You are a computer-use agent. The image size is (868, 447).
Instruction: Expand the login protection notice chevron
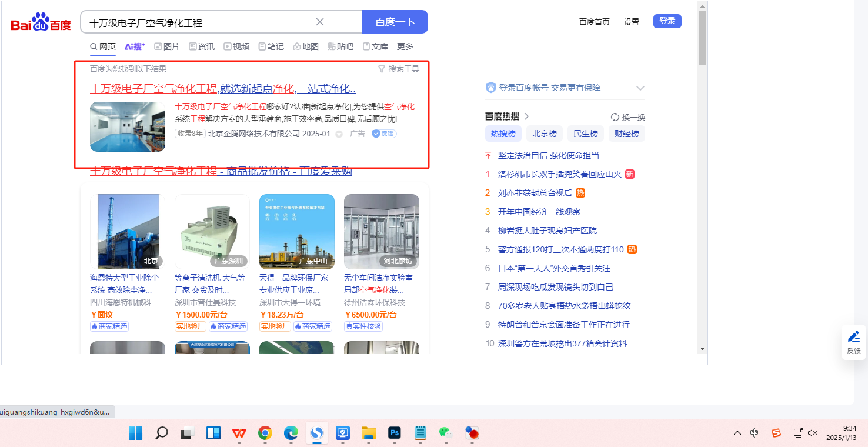pos(640,88)
